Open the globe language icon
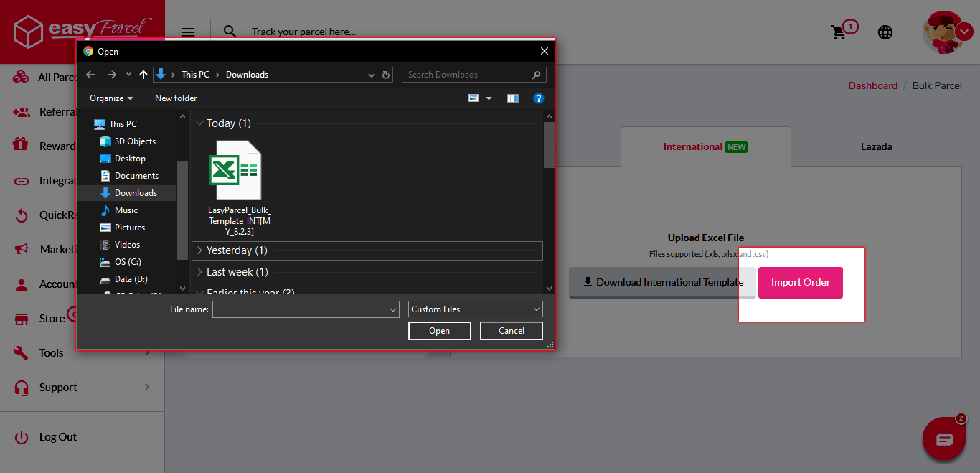 click(885, 32)
